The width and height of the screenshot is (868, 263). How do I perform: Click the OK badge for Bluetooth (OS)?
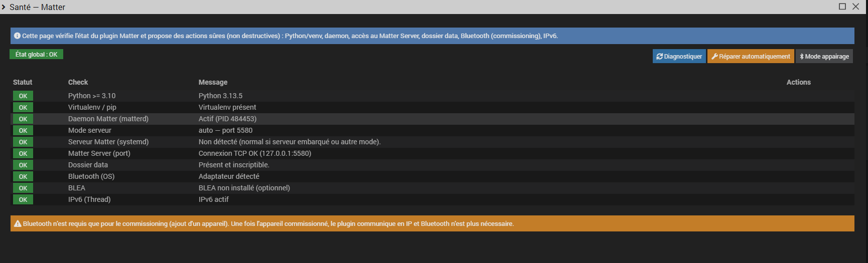pos(23,176)
